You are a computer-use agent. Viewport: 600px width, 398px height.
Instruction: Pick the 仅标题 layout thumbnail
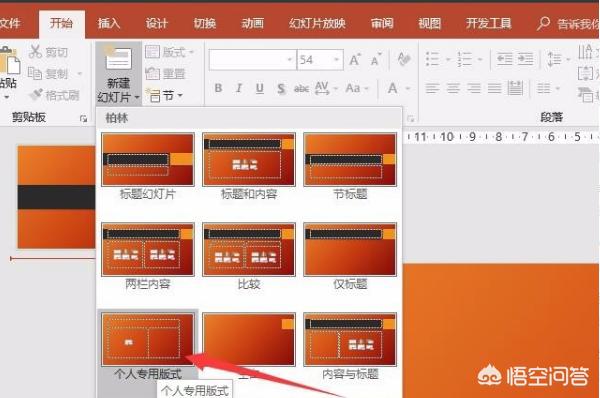click(x=350, y=249)
